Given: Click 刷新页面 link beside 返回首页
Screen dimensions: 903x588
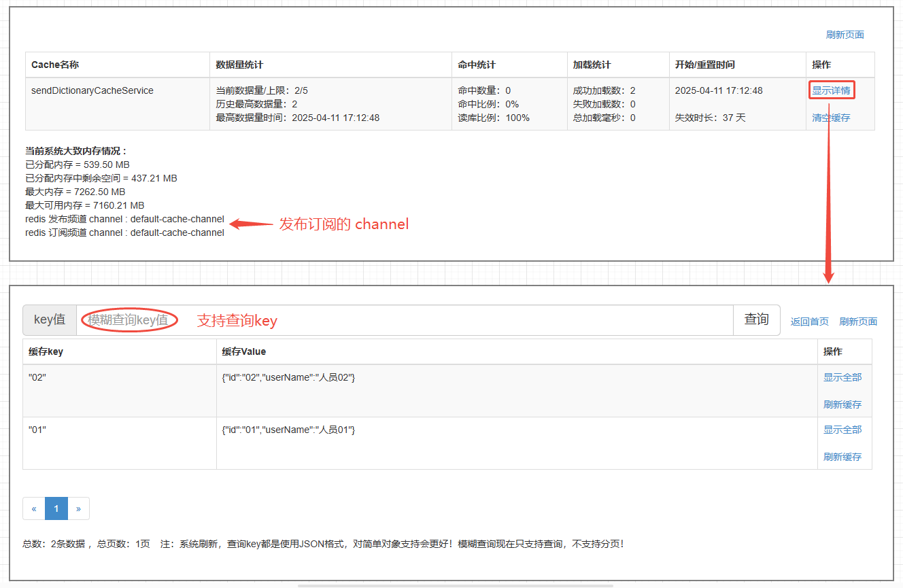Looking at the screenshot, I should tap(858, 322).
